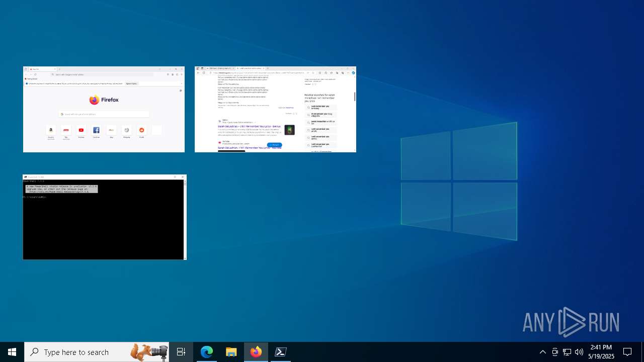
Task: Click the 'Type here to search' taskbar box
Action: point(97,352)
